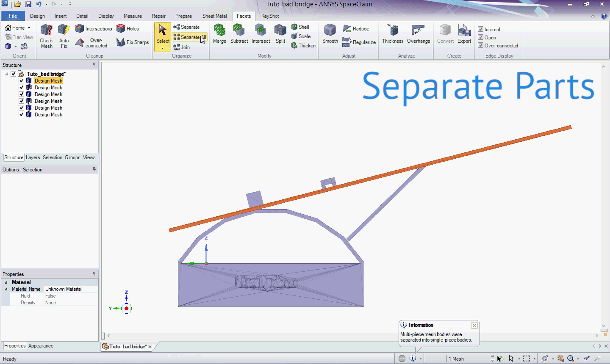Close the Information notification popup

pyautogui.click(x=474, y=325)
